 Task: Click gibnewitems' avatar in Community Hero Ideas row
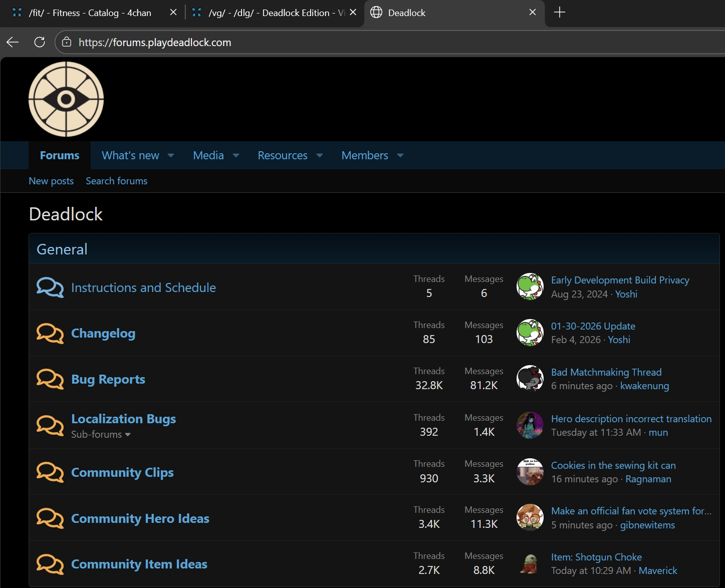[x=530, y=517]
